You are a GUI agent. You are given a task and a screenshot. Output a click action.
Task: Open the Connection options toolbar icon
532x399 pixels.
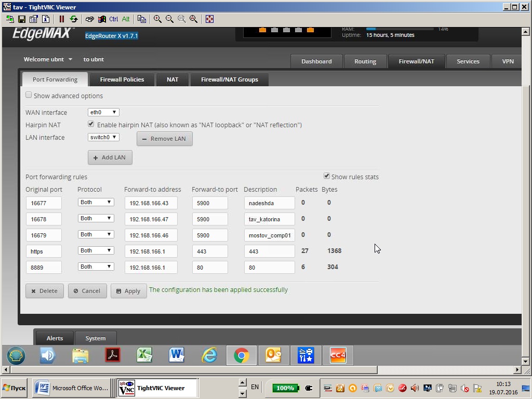[x=33, y=19]
